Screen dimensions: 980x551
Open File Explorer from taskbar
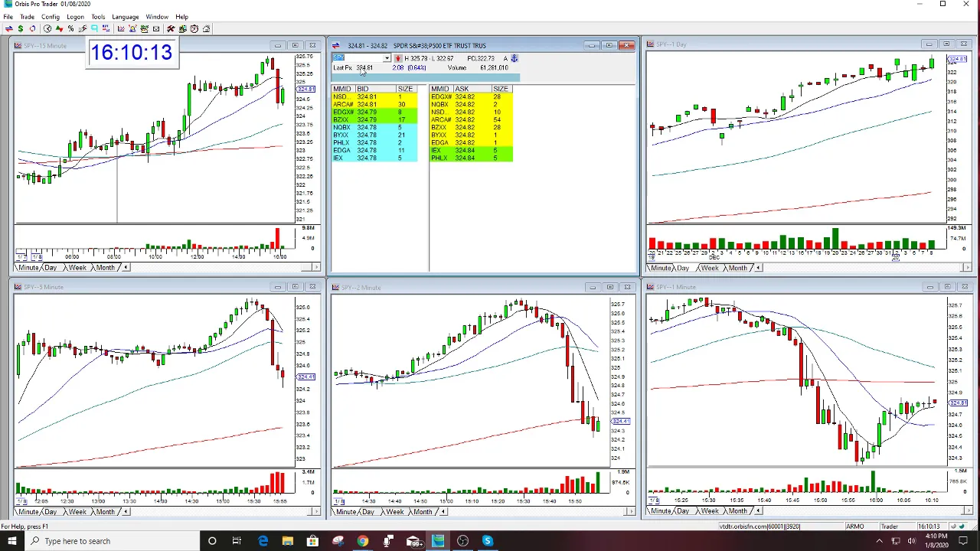tap(288, 541)
